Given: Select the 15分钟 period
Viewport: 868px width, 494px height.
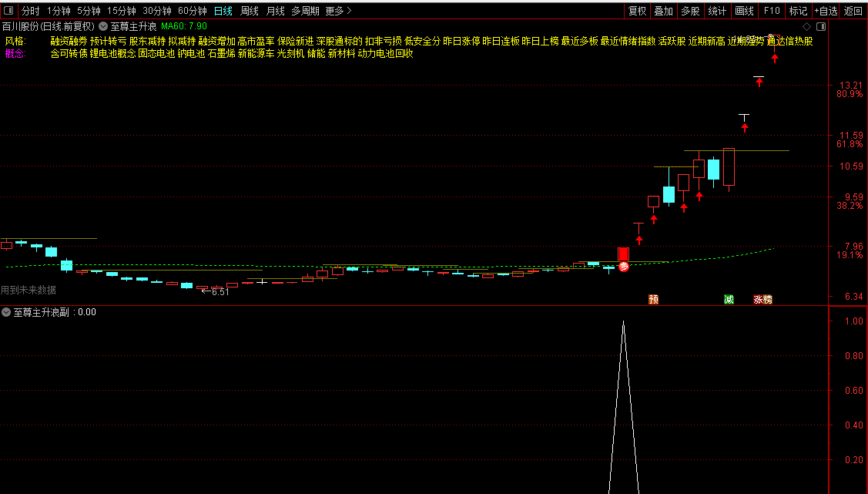Looking at the screenshot, I should click(x=121, y=11).
